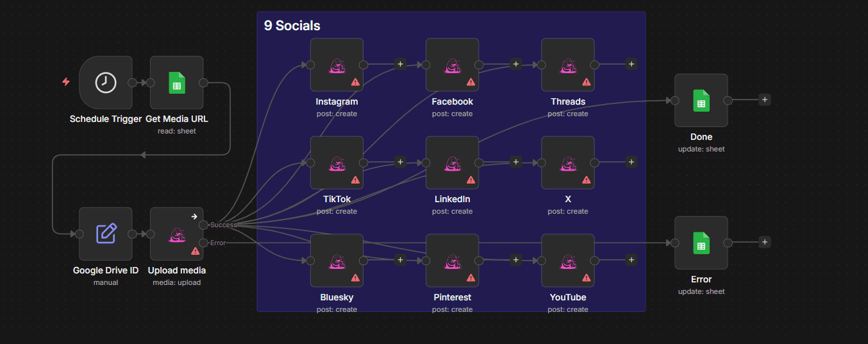868x344 pixels.
Task: Click the YouTube node label
Action: (568, 297)
